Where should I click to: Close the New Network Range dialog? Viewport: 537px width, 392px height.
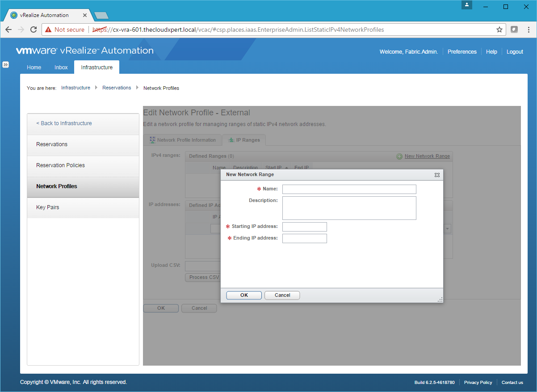coord(437,175)
